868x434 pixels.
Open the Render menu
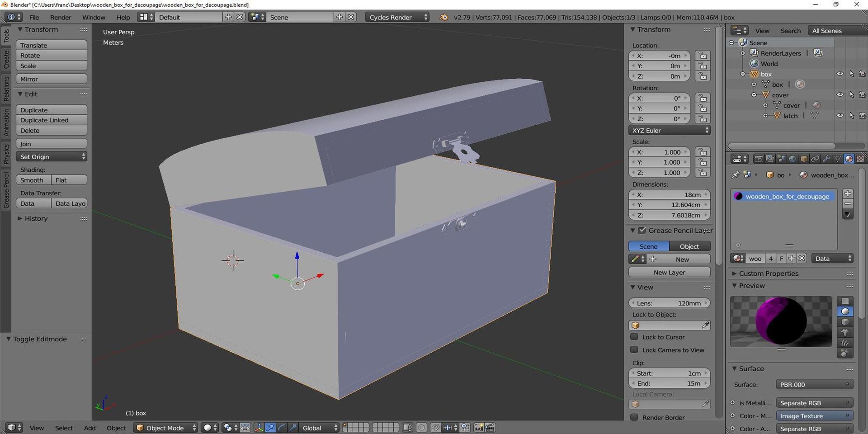tap(61, 17)
